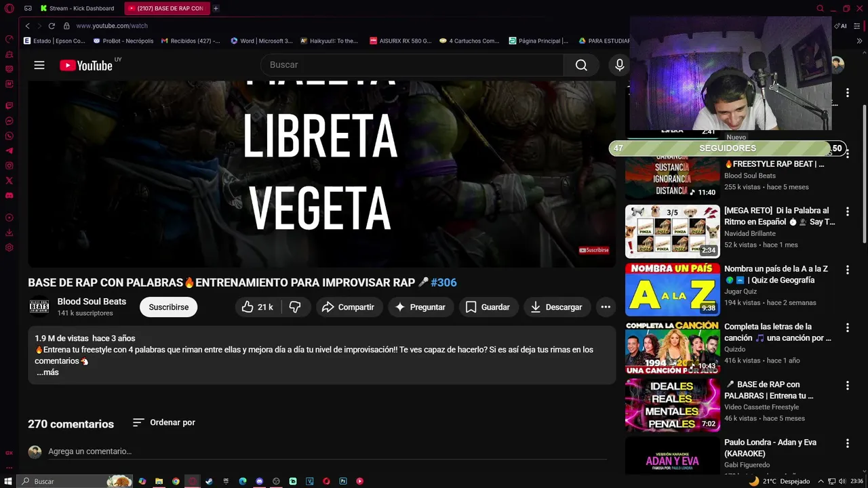
Task: Launch Steam from the taskbar
Action: 209,481
